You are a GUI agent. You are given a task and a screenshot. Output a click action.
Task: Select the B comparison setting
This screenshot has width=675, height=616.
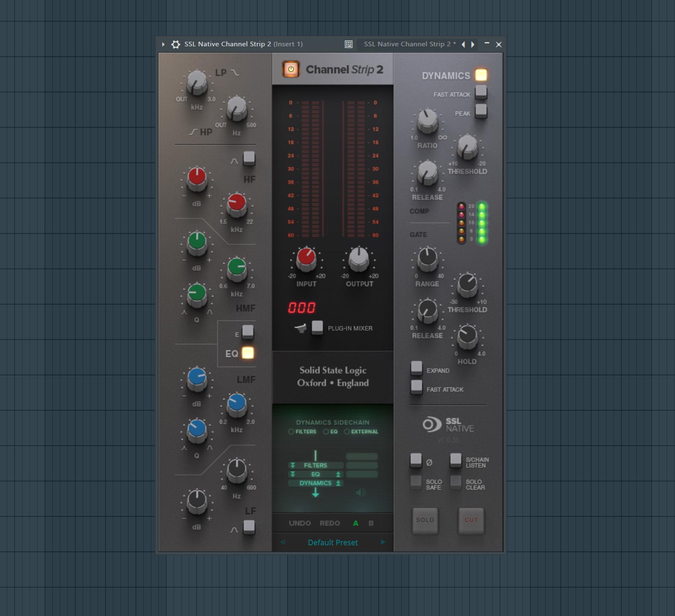pyautogui.click(x=371, y=523)
